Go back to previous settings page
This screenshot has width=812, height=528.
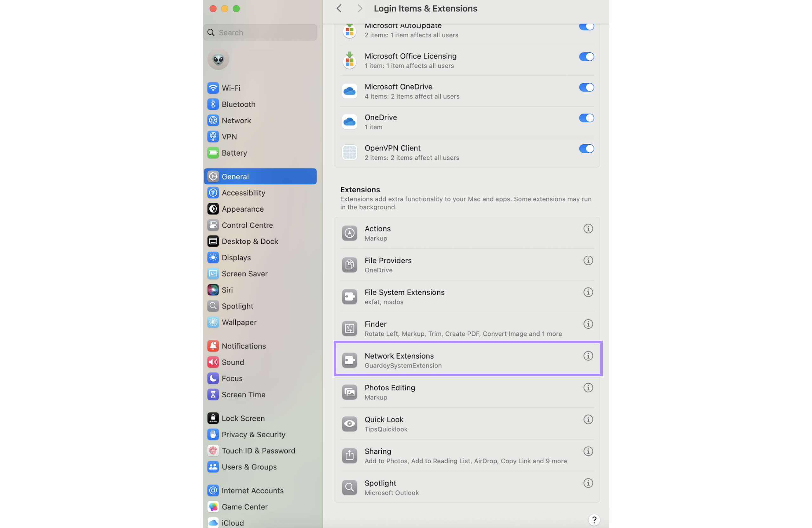339,9
